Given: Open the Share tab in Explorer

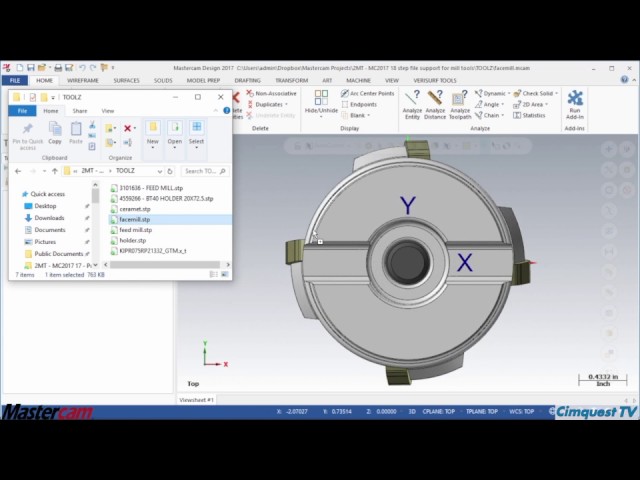Looking at the screenshot, I should coord(80,111).
